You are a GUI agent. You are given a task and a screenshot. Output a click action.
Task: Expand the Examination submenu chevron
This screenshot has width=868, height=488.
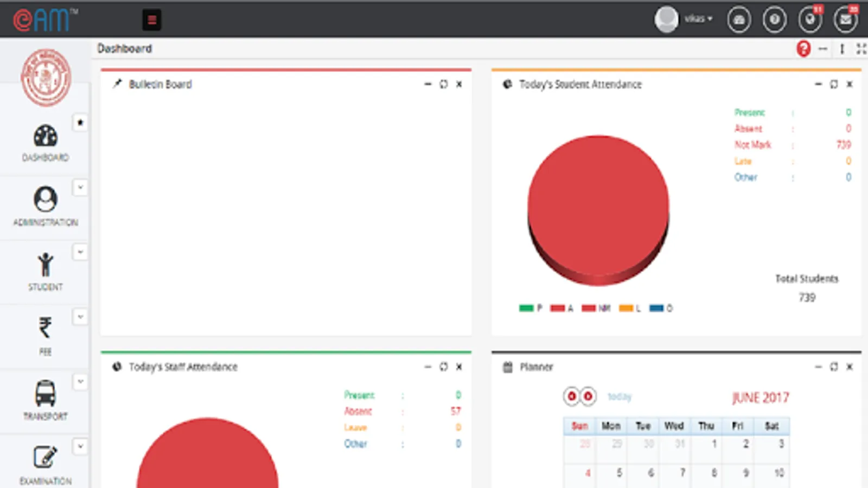tap(80, 446)
